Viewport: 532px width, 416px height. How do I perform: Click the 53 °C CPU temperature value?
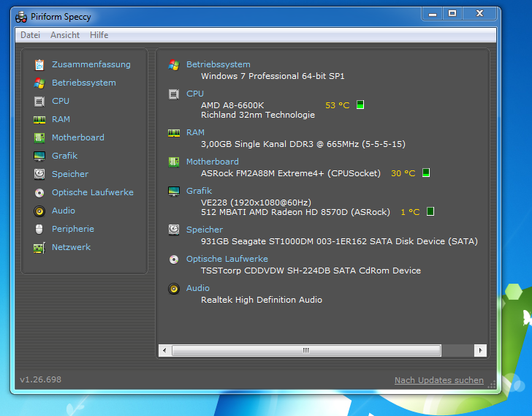(x=338, y=105)
